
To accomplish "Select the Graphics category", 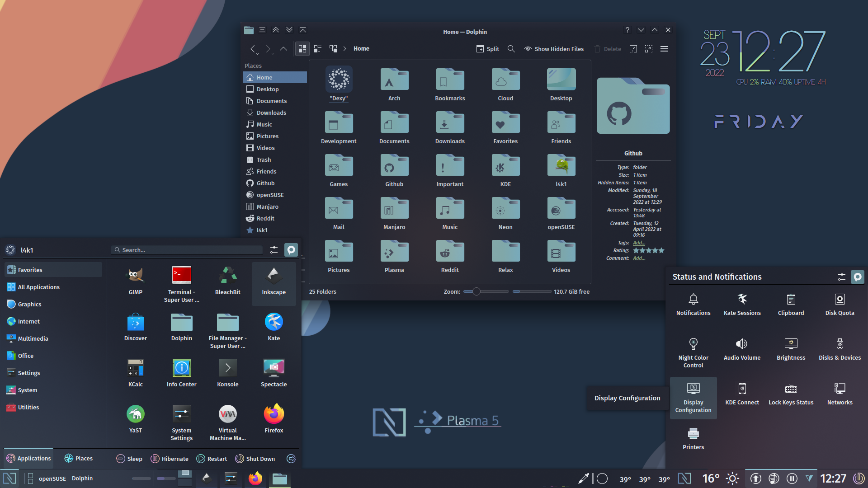I will click(x=53, y=304).
